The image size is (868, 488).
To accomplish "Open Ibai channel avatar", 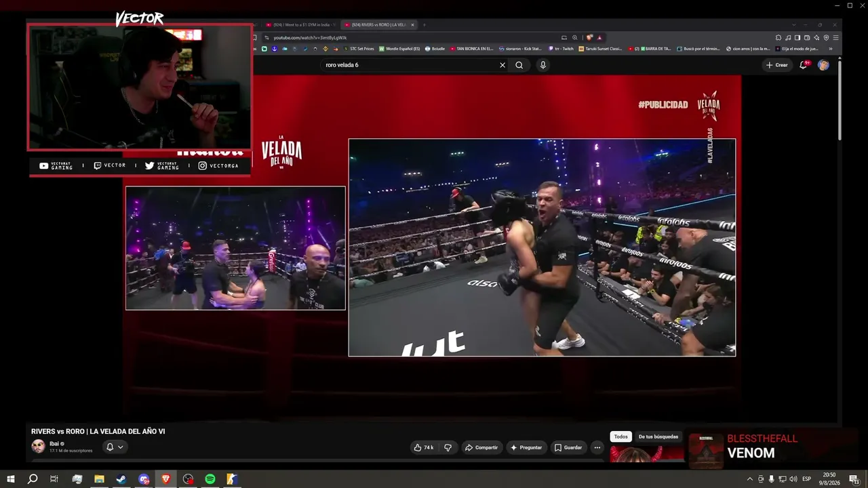I will click(x=38, y=446).
